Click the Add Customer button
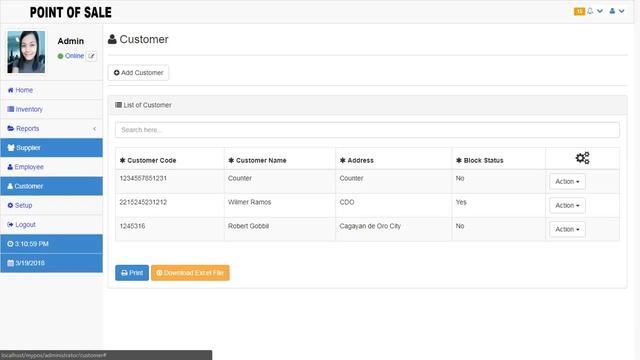 pos(138,73)
